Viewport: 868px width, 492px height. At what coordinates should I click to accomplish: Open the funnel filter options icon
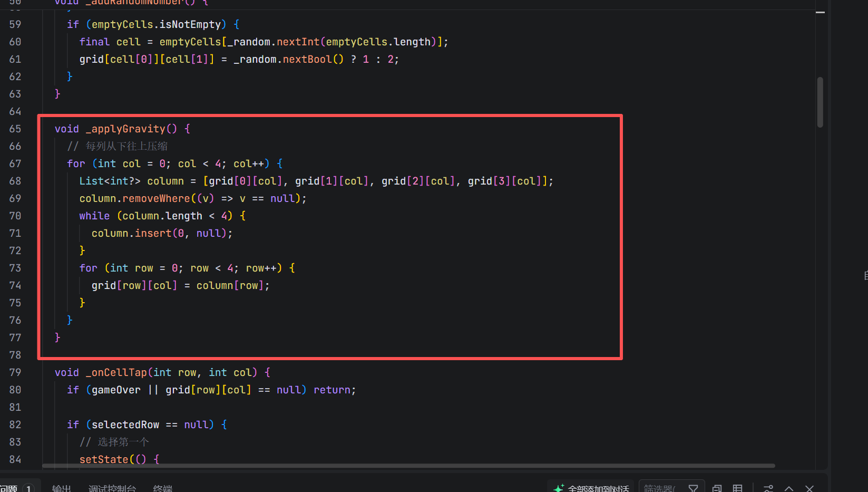[x=694, y=488]
